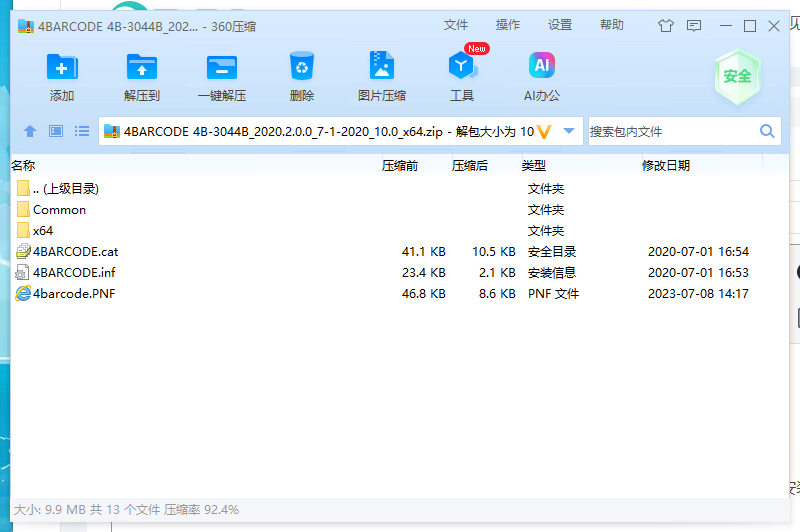Expand the archive path dropdown arrow
Image resolution: width=800 pixels, height=532 pixels.
(x=569, y=131)
